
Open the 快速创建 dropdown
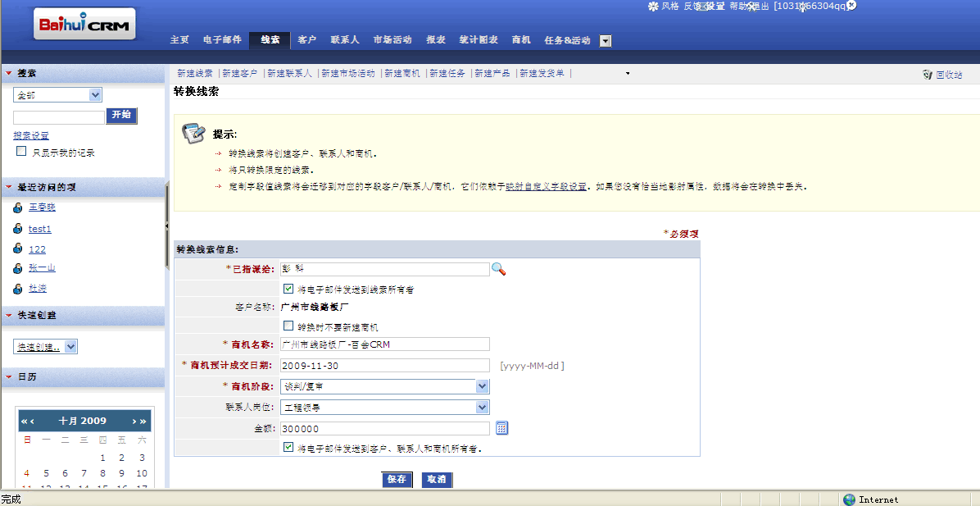tap(71, 347)
